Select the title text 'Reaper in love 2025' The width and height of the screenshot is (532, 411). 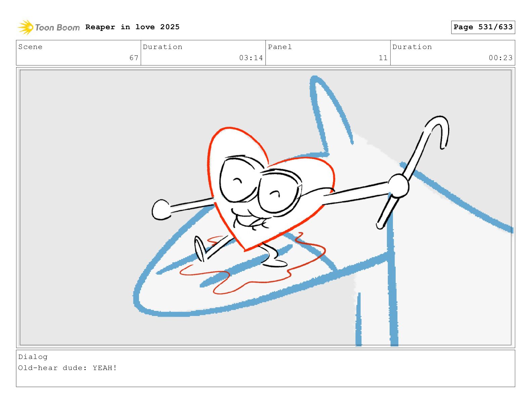point(132,27)
